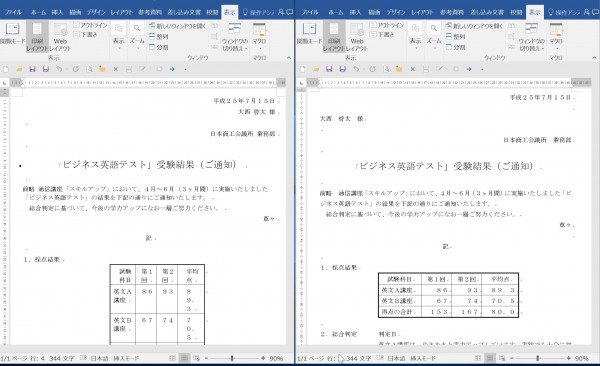The width and height of the screenshot is (600, 366).
Task: Click 90% zoom level in left status bar
Action: click(276, 358)
